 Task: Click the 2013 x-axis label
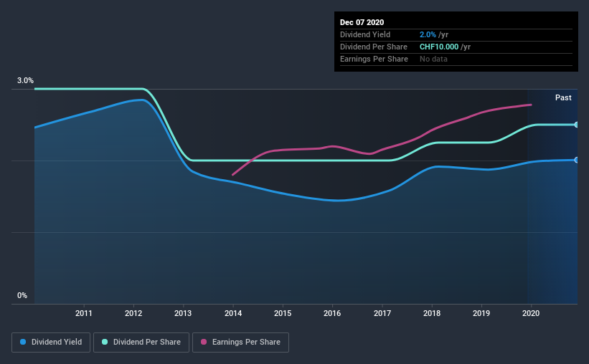183,313
